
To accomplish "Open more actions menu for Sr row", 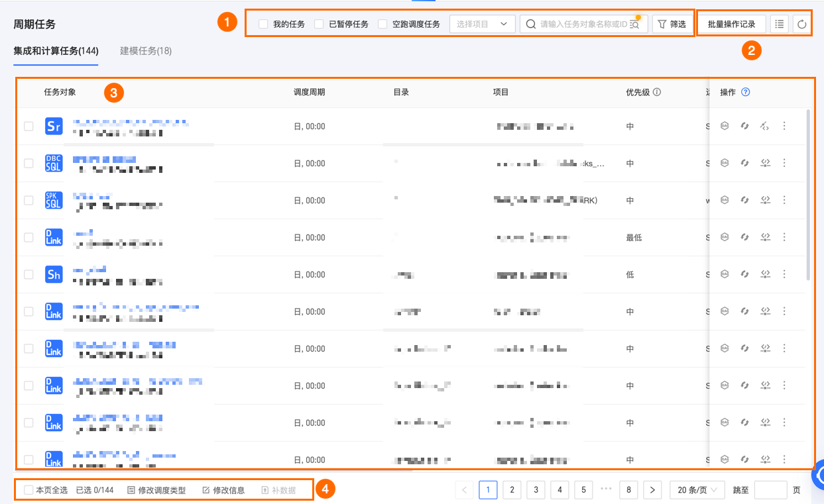I will [784, 126].
